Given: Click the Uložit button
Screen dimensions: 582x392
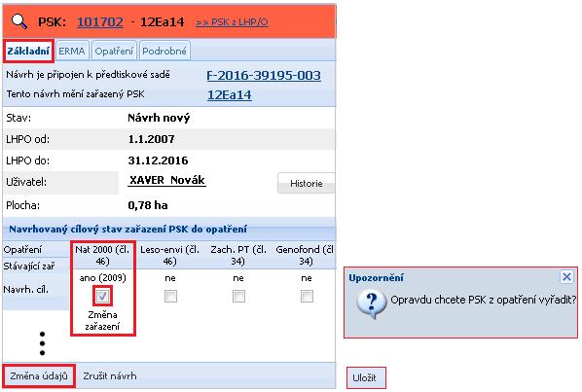Looking at the screenshot, I should (x=366, y=378).
